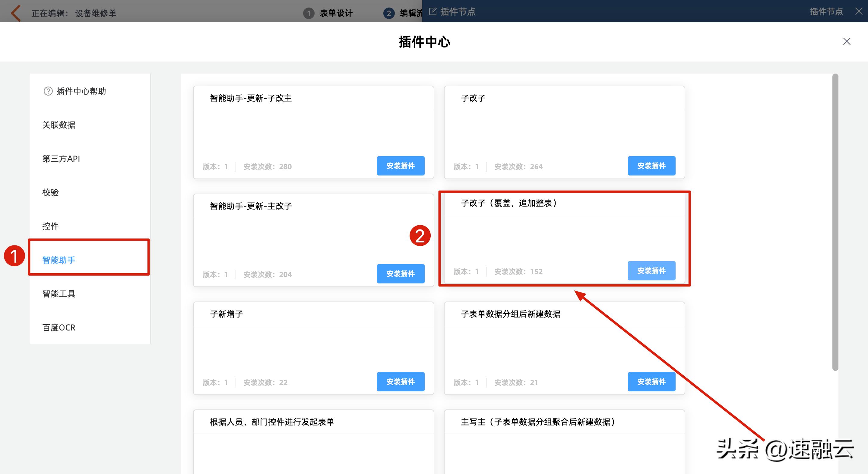
Task: Select the 校验 category
Action: (51, 192)
